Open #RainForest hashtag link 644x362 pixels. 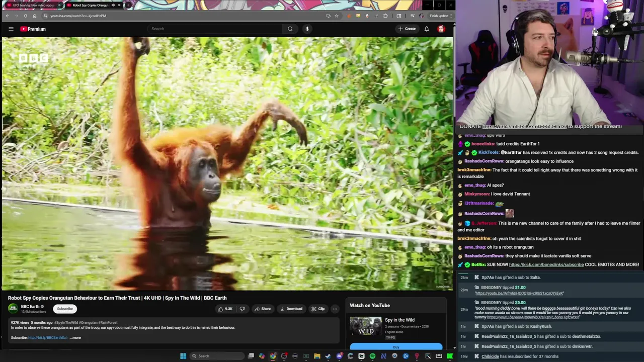(108, 323)
